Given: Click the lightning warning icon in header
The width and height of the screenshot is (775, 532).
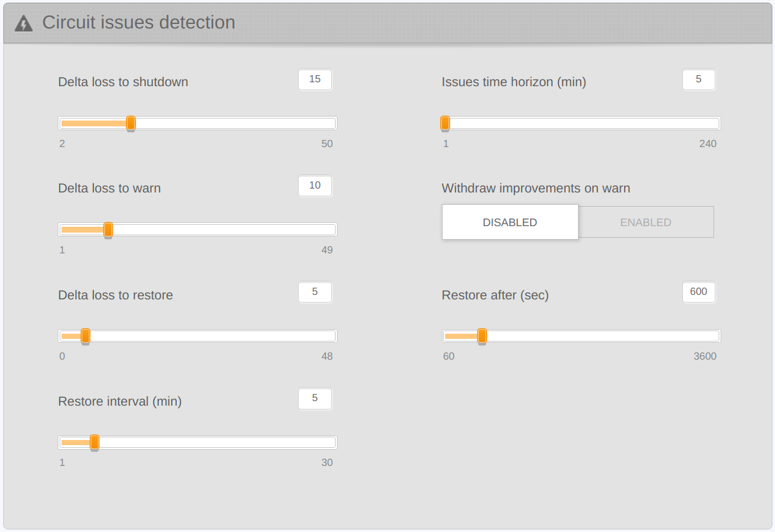Looking at the screenshot, I should click(23, 23).
